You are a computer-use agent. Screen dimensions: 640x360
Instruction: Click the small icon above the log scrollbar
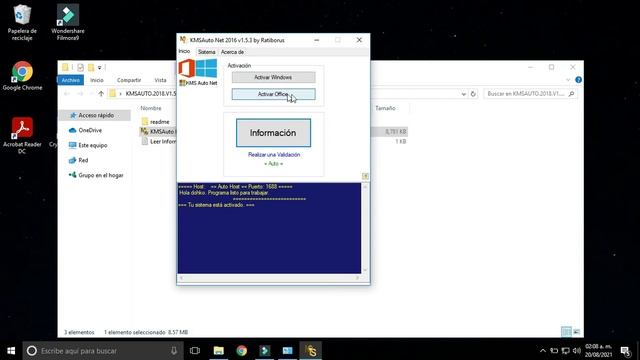pos(365,176)
